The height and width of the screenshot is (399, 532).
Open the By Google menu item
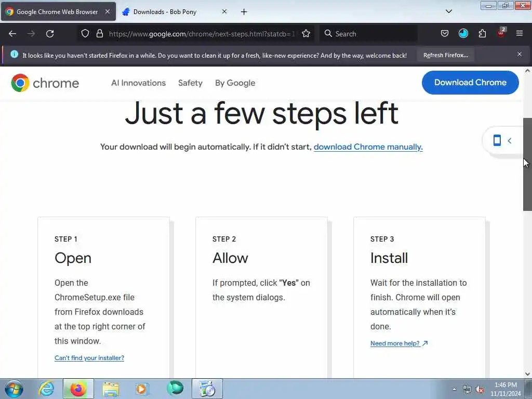point(235,83)
